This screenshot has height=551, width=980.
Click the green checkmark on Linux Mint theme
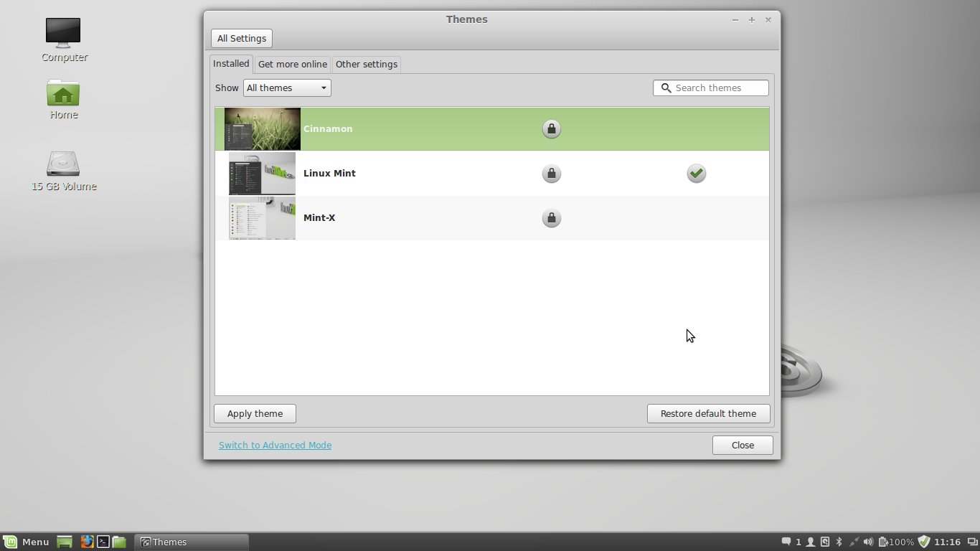pyautogui.click(x=696, y=174)
